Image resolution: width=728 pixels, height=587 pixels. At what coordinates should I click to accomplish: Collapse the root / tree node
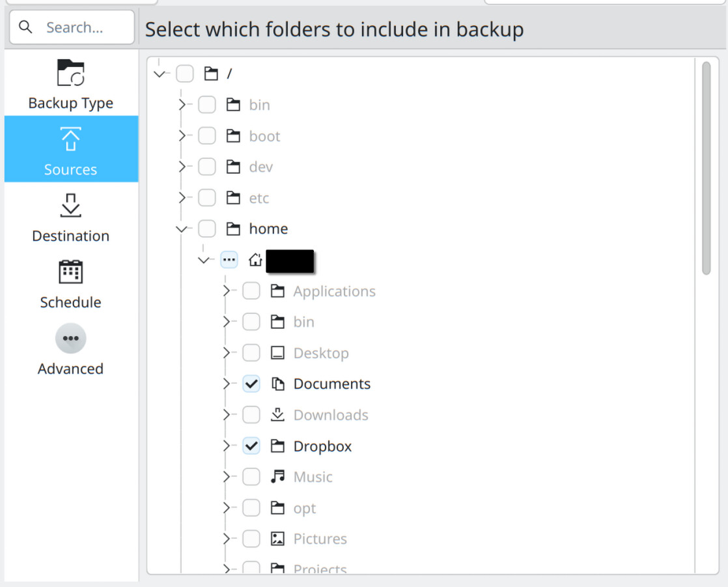coord(160,74)
